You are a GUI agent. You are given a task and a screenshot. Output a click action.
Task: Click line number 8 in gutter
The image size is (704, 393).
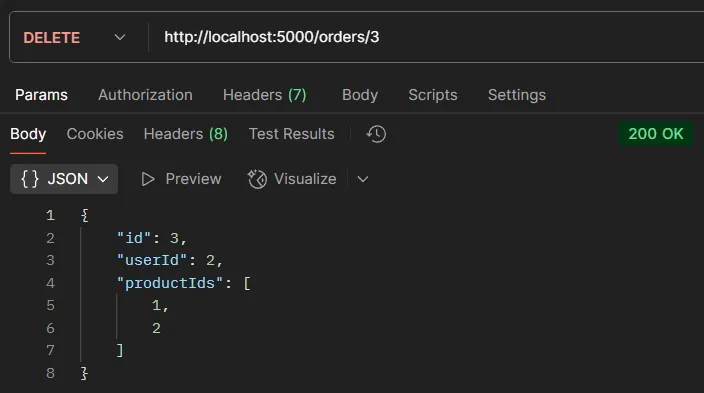click(x=50, y=373)
